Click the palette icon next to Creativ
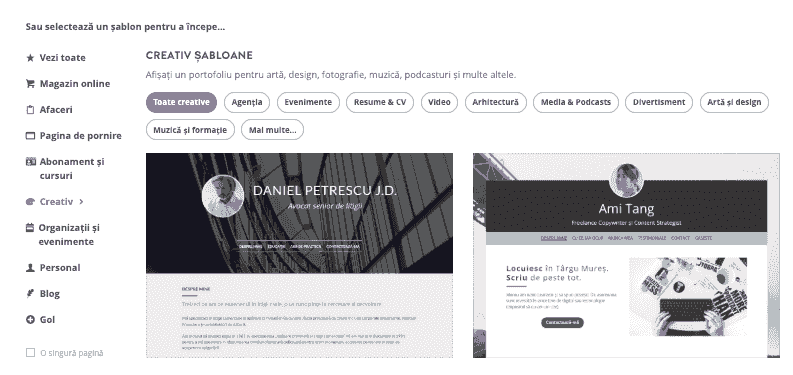 coord(30,201)
